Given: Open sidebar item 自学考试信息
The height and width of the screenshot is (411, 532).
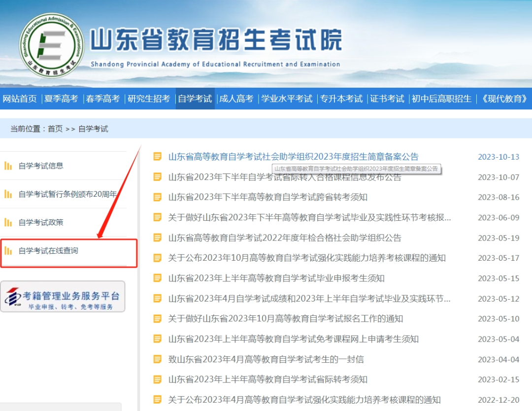Looking at the screenshot, I should click(x=41, y=166).
